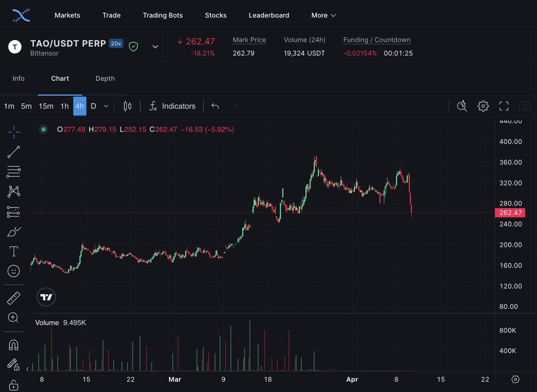Undo the last chart action
The height and width of the screenshot is (392, 537).
coord(215,106)
